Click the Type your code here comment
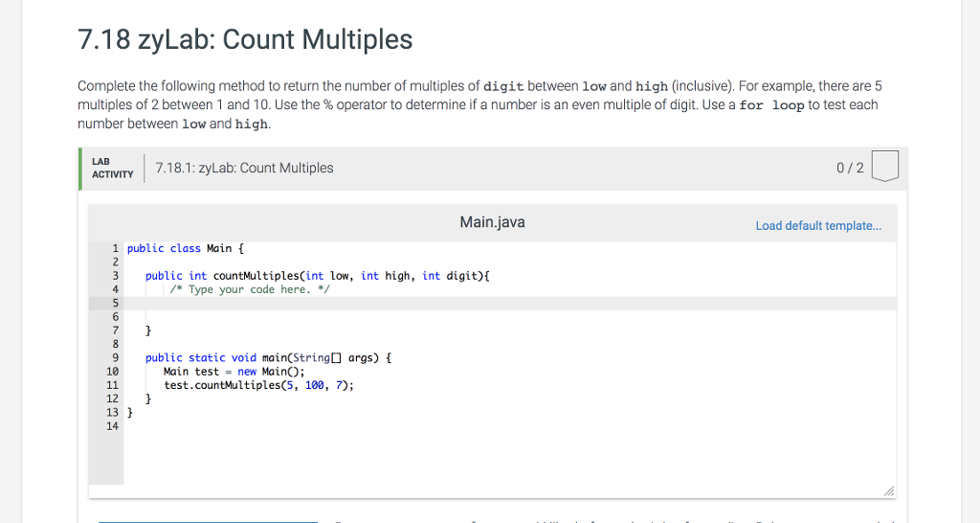The image size is (980, 523). pos(250,289)
